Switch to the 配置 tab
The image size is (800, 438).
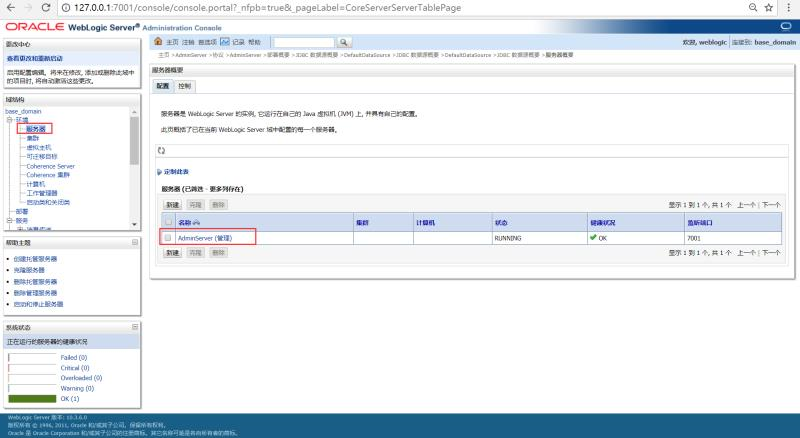point(163,86)
